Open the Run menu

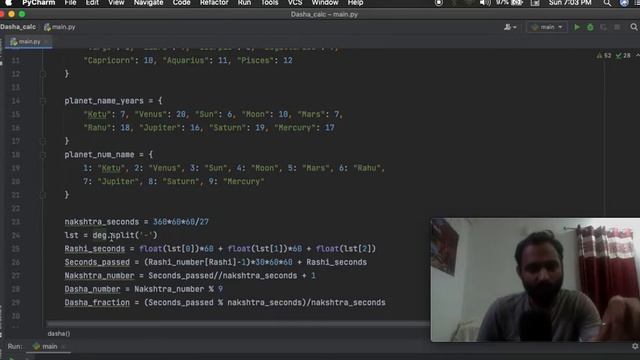point(244,3)
